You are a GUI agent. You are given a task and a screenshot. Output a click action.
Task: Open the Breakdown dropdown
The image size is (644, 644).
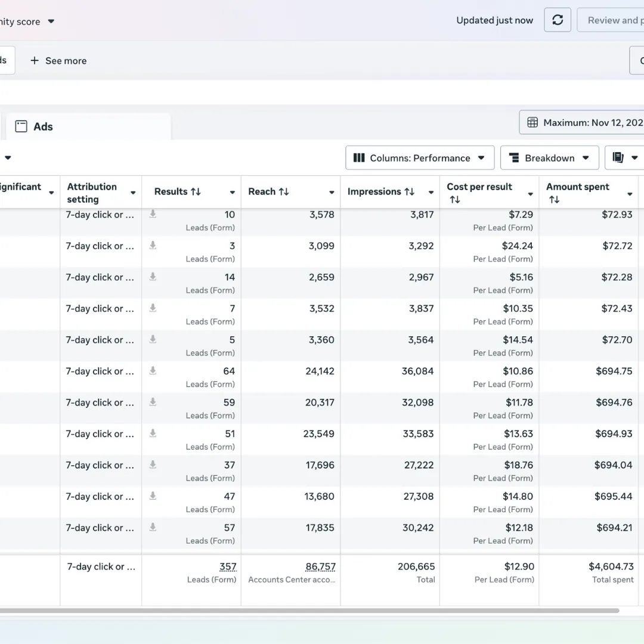549,158
